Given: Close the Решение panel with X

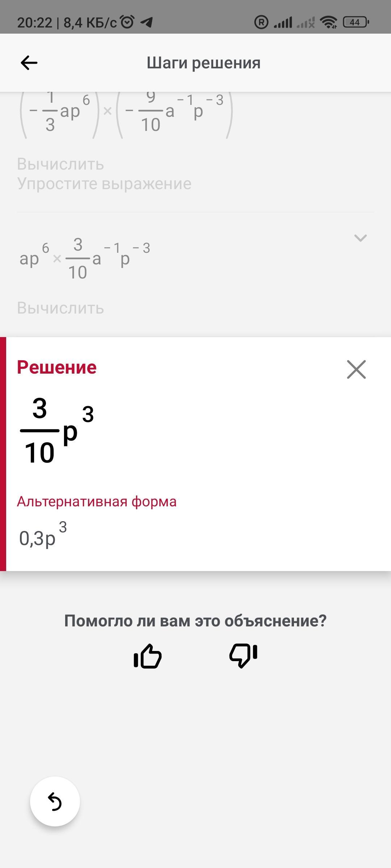Looking at the screenshot, I should (356, 369).
